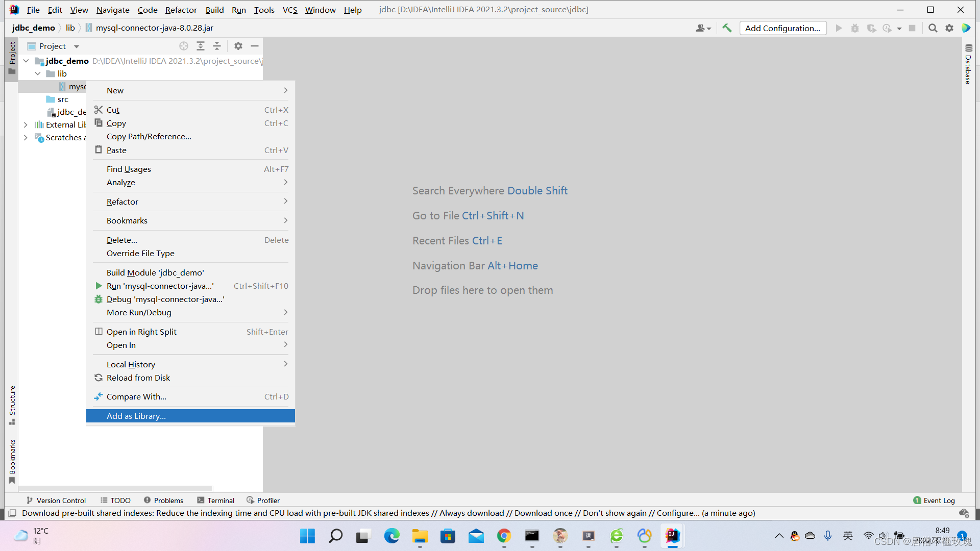Expand the External Libraries tree node
This screenshot has width=980, height=551.
pos(26,124)
